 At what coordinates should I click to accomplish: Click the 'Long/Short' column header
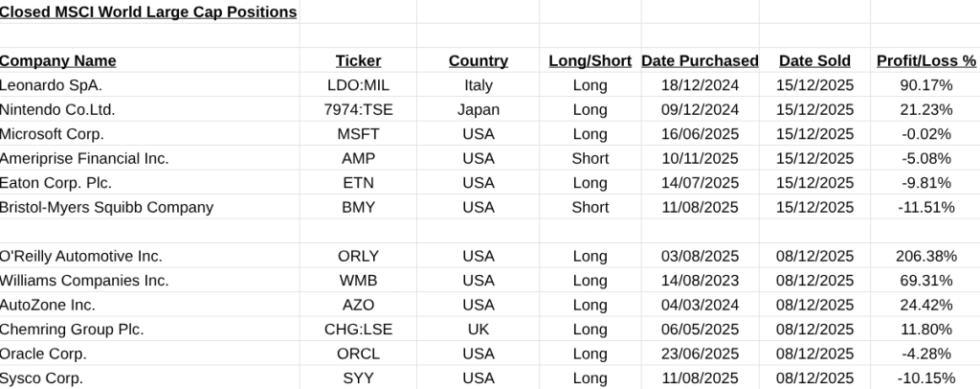590,61
